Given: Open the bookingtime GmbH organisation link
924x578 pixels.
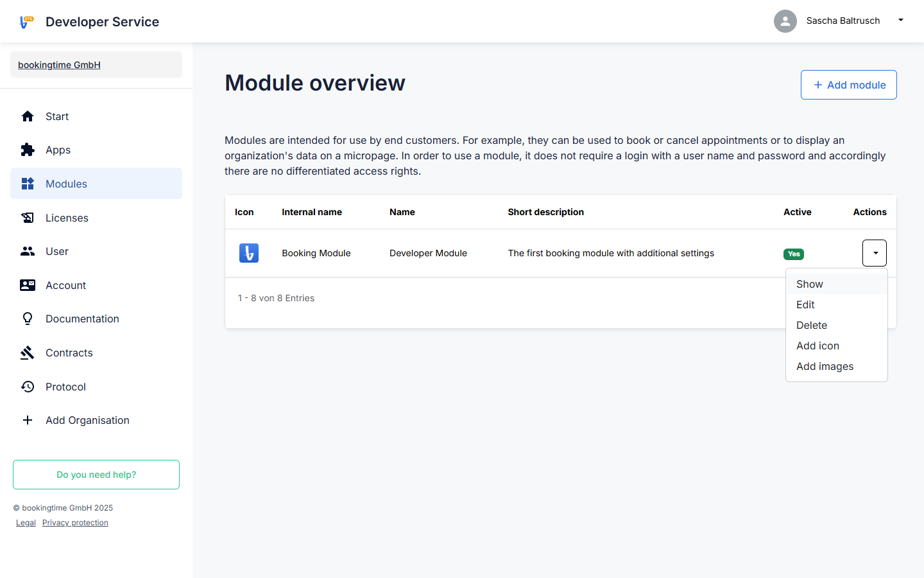Looking at the screenshot, I should pyautogui.click(x=59, y=65).
